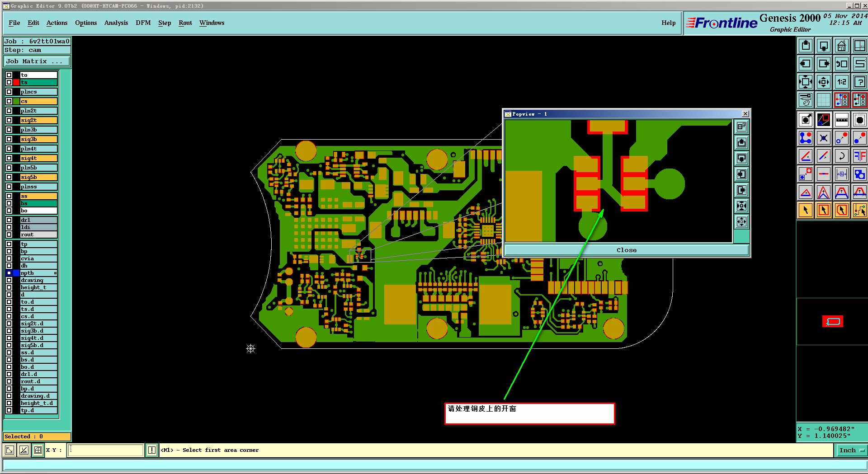Screen dimensions: 868x474
Task: Open the Windows menu
Action: 212,23
